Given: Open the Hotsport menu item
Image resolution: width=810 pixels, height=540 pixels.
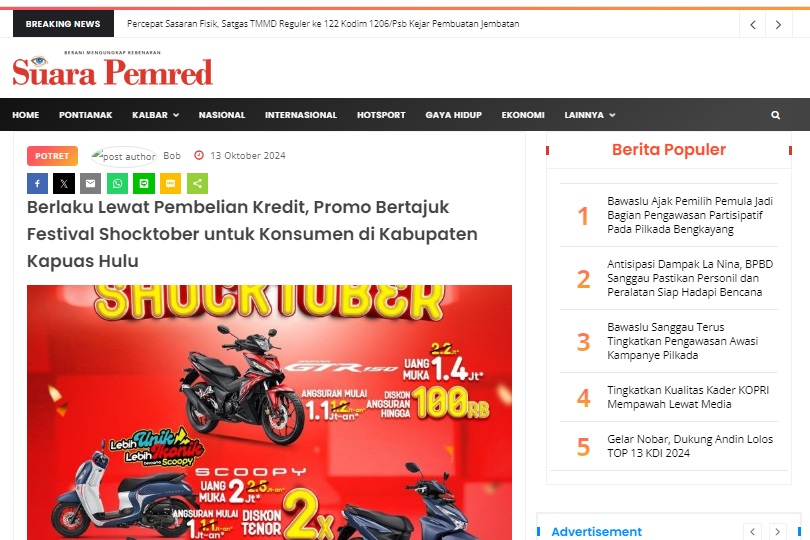Looking at the screenshot, I should coord(381,115).
